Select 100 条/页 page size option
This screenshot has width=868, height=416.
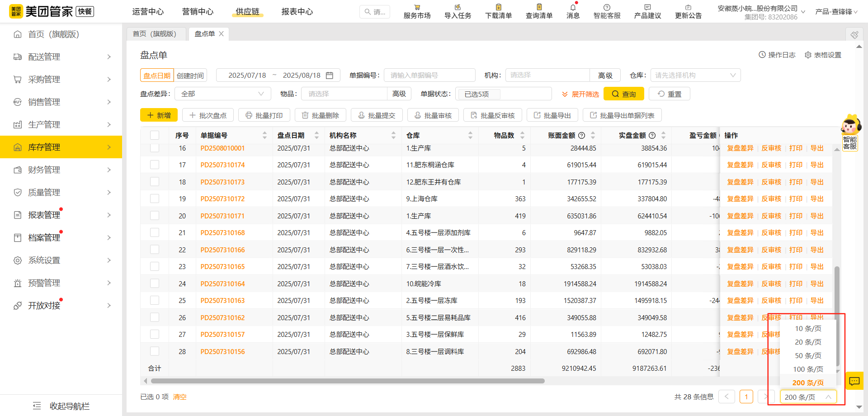[808, 369]
